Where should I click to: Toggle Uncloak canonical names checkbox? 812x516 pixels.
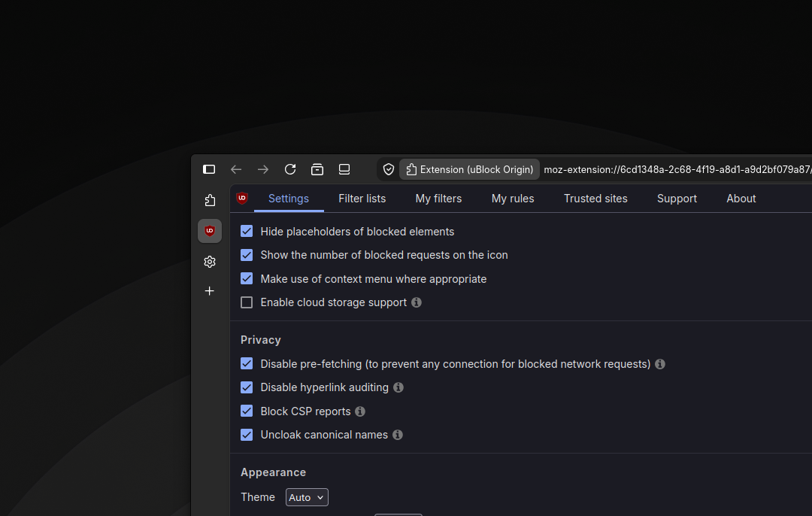click(x=247, y=435)
